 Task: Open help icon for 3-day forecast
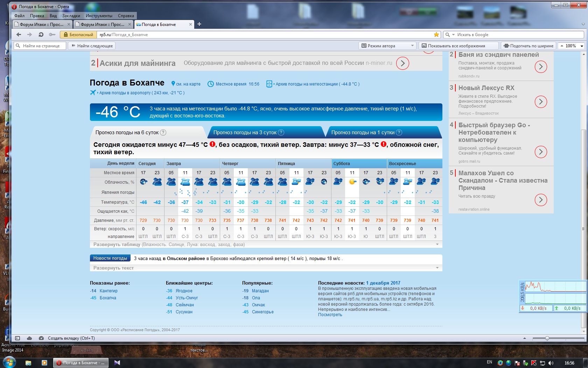(x=281, y=132)
